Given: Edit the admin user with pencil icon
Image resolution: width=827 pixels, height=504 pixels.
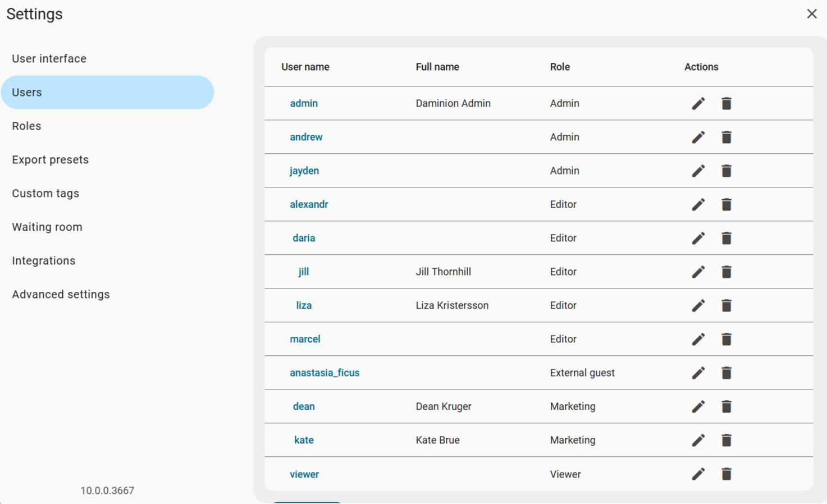Looking at the screenshot, I should [698, 103].
